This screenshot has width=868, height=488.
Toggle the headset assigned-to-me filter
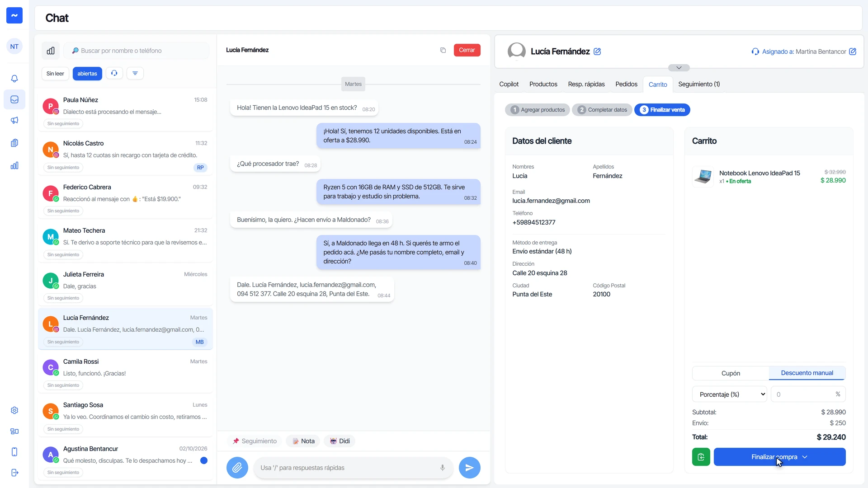tap(114, 73)
